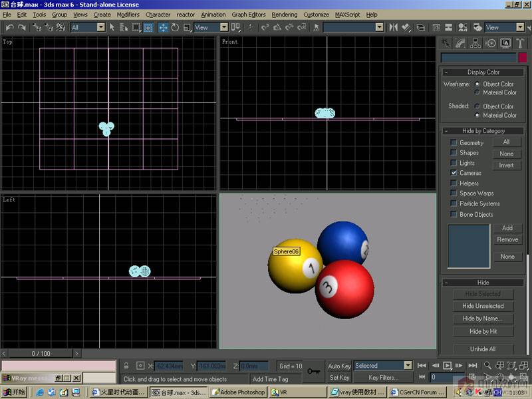
Task: Open the Selected key filter dropdown
Action: tap(408, 365)
